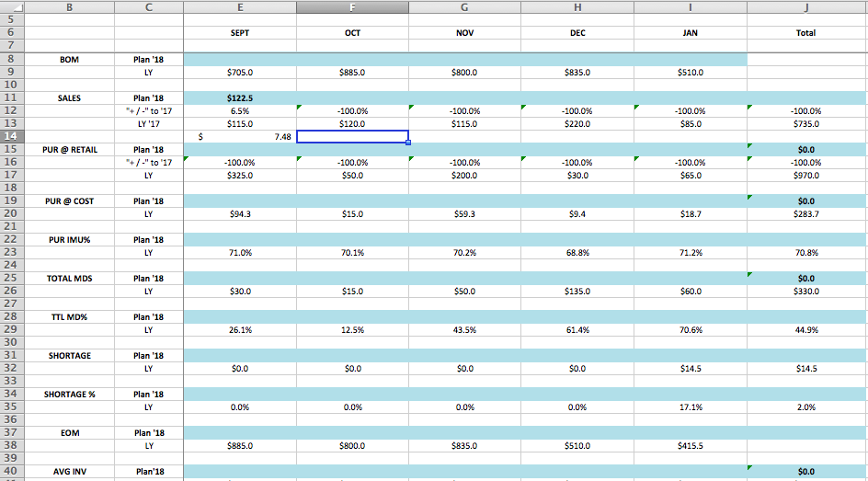
Task: Click the $135.0 DEC markdowns cell
Action: click(577, 292)
